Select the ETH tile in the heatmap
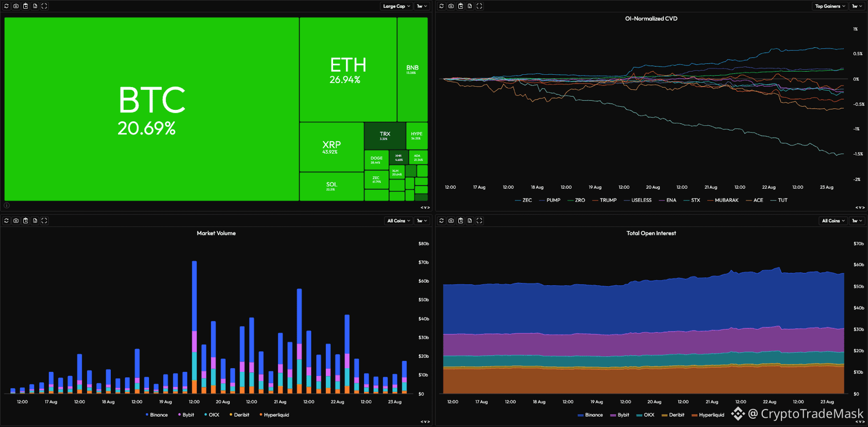The height and width of the screenshot is (427, 868). tap(348, 70)
